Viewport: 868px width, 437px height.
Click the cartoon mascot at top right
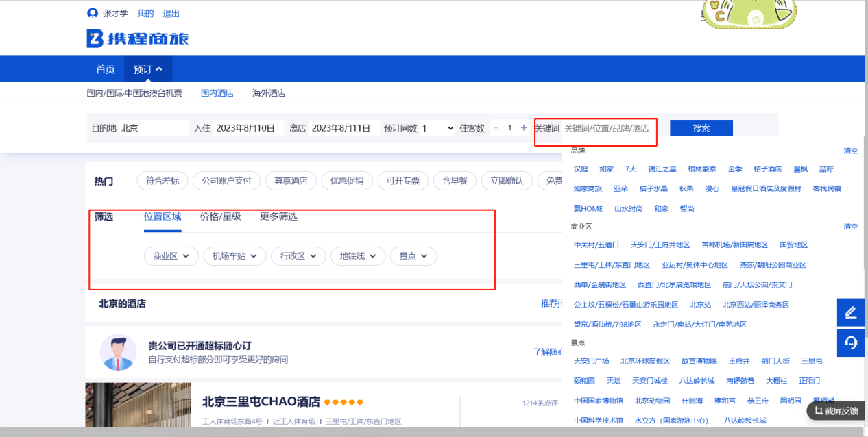click(749, 14)
